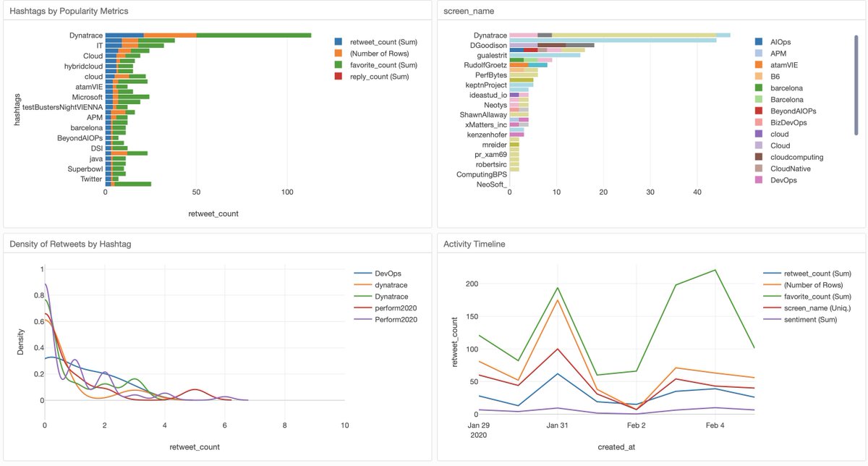Screen dimensions: 868x466
Task: Click ideastud_io screen name label
Action: click(488, 95)
